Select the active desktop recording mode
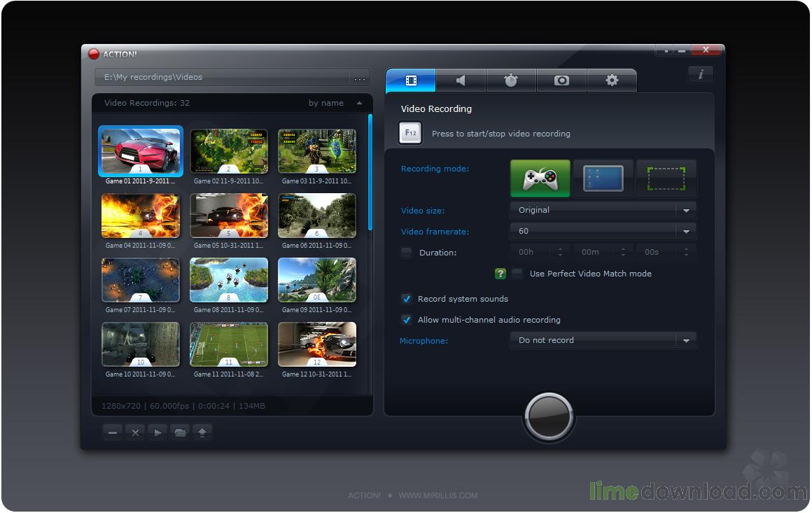 pyautogui.click(x=603, y=178)
